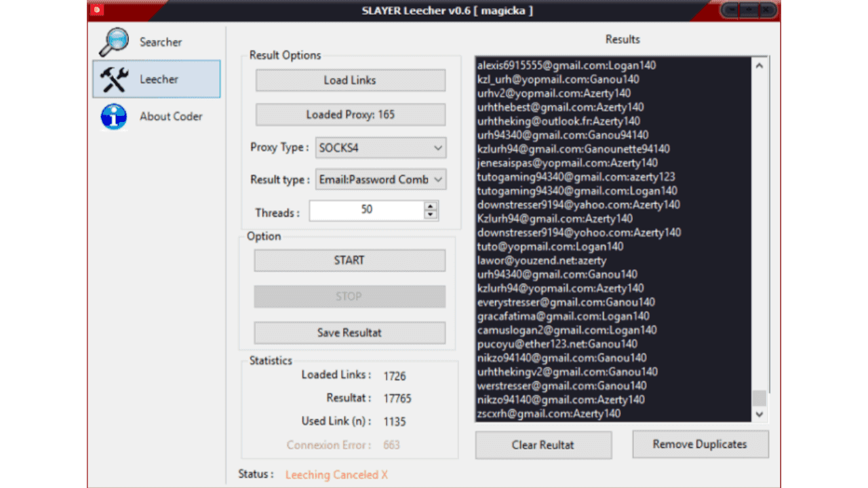Viewport: 868px width, 488px height.
Task: Click the Load Links button
Action: (x=350, y=80)
